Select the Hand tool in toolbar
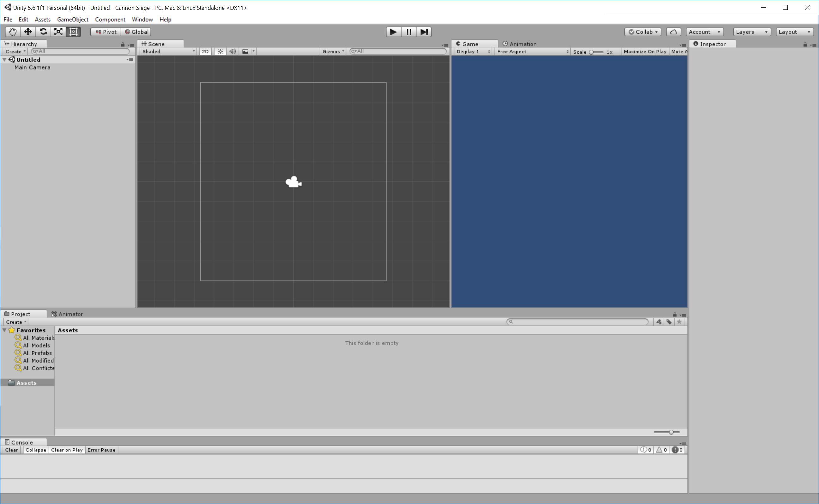 tap(13, 32)
